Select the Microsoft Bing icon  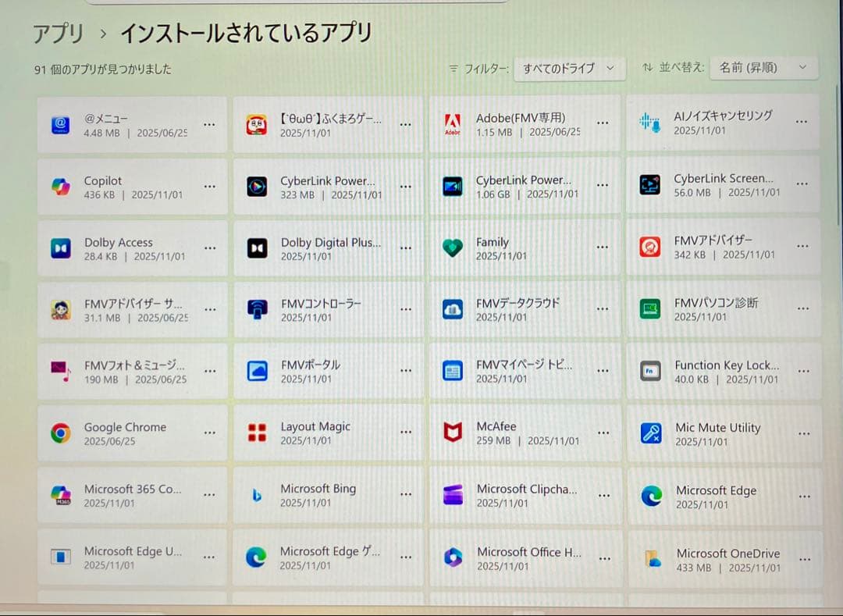pos(256,494)
